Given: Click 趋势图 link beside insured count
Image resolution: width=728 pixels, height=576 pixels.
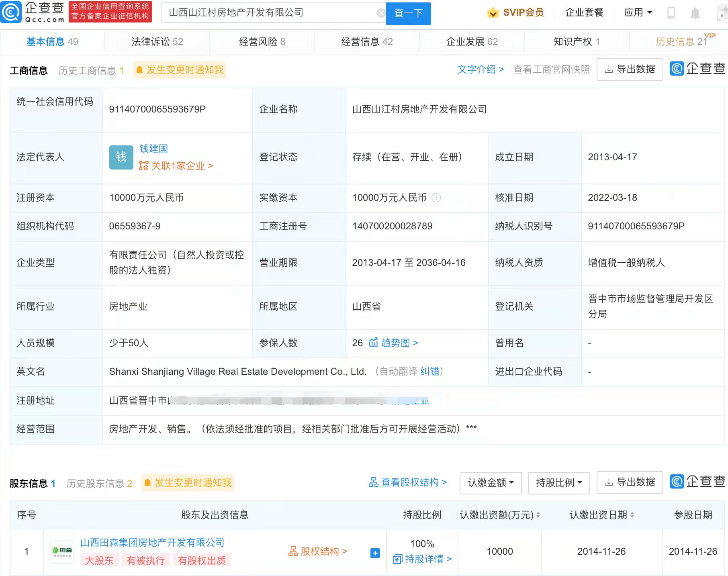Looking at the screenshot, I should (399, 343).
